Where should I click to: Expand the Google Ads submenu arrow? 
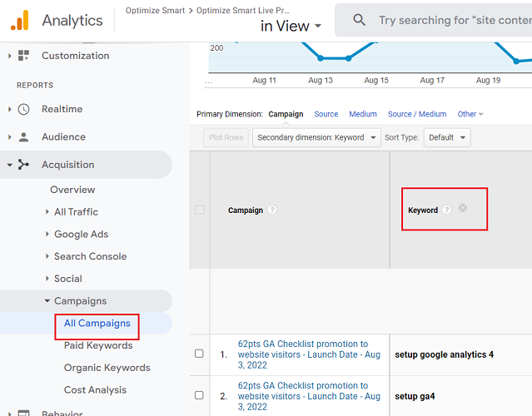pyautogui.click(x=47, y=234)
